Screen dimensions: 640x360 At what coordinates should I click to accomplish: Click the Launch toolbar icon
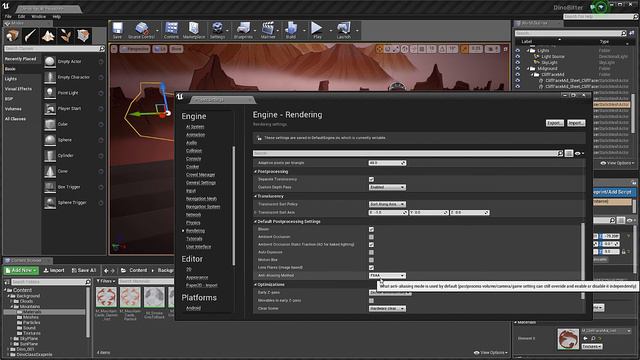point(344,29)
